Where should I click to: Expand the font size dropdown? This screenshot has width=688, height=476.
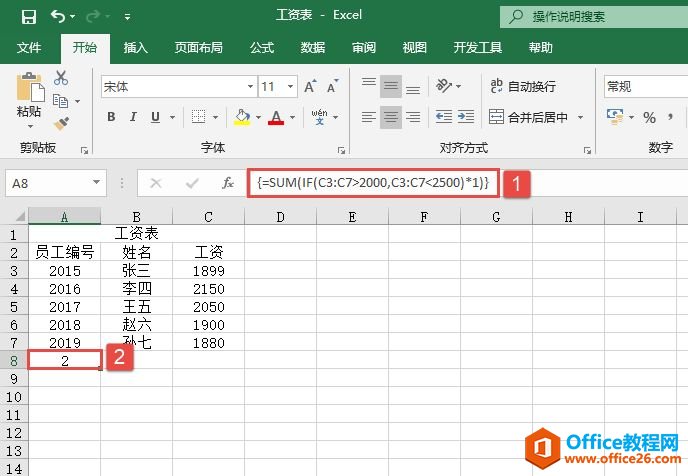coord(288,87)
